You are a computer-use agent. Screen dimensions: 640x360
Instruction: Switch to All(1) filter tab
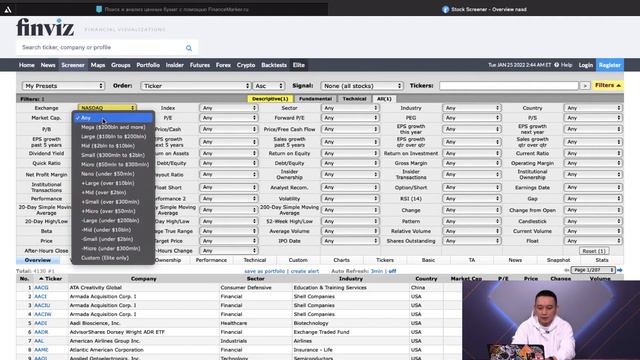point(384,99)
